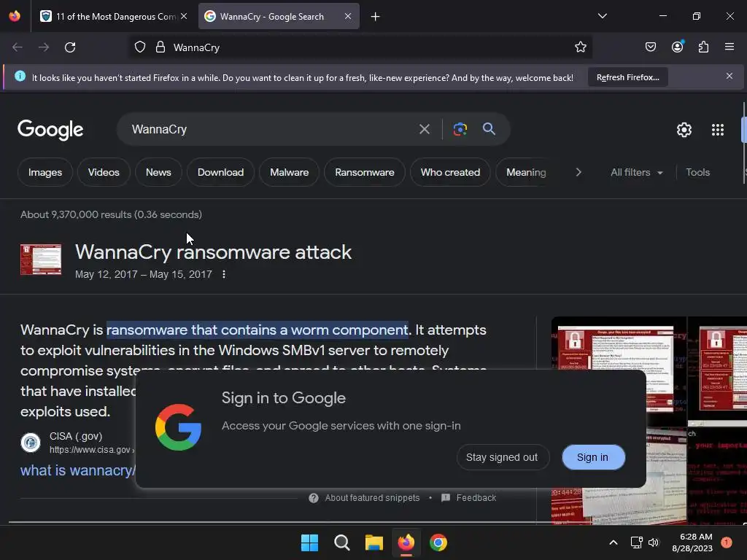The height and width of the screenshot is (560, 747).
Task: Open the Save to Pocket icon
Action: pyautogui.click(x=650, y=47)
